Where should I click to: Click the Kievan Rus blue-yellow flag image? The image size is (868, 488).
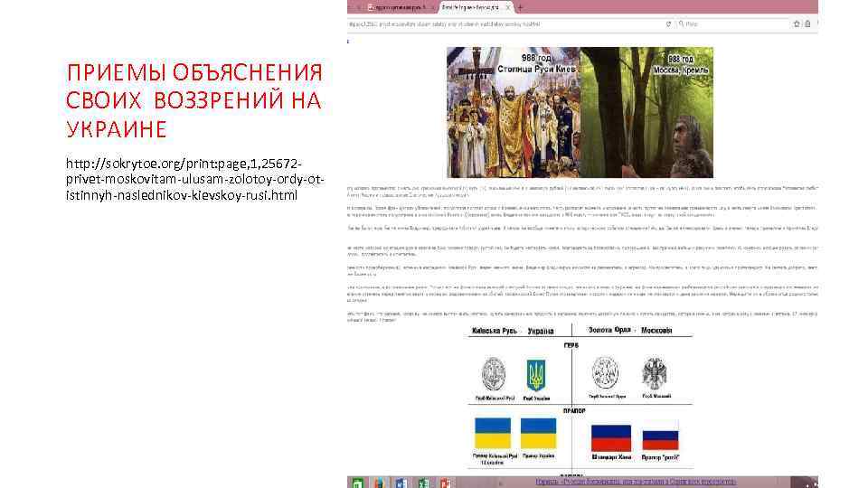tap(493, 433)
